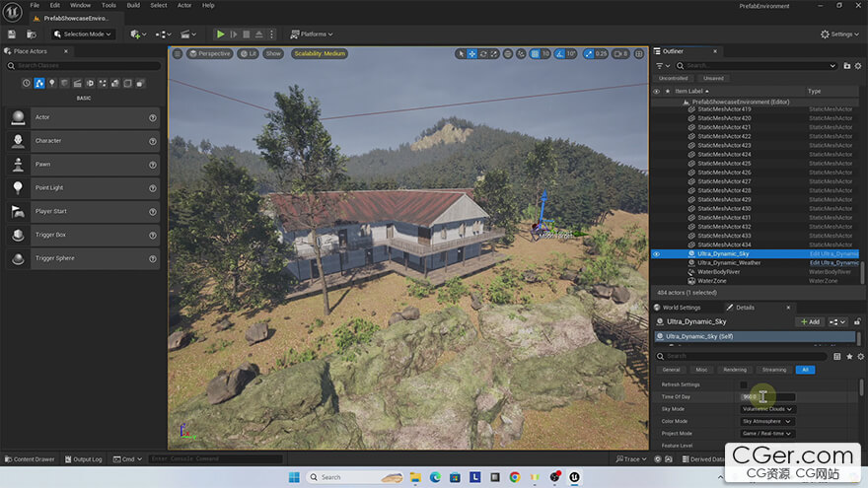868x488 pixels.
Task: Open the Sky Mode Volumetric Clouds dropdown
Action: 767,409
